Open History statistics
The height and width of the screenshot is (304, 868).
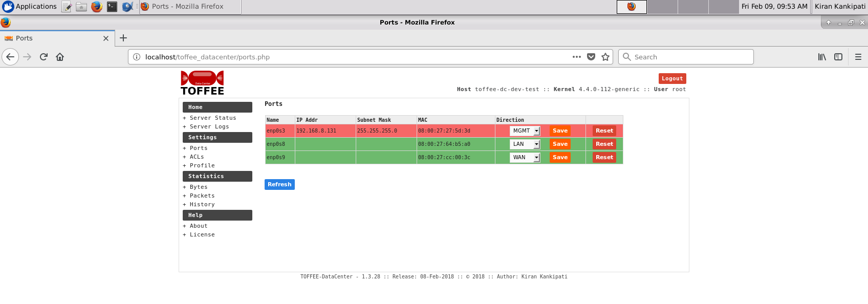[202, 204]
